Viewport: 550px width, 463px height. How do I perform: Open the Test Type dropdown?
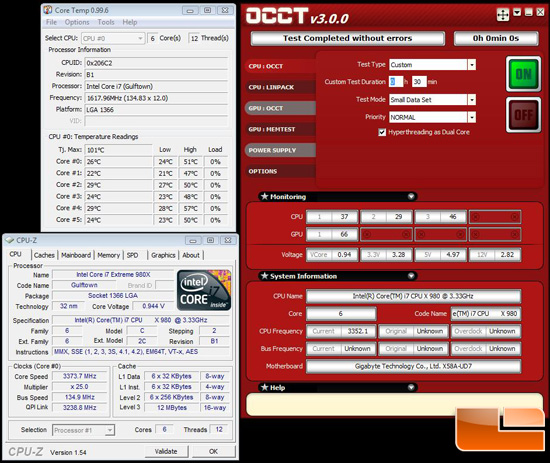[x=472, y=65]
